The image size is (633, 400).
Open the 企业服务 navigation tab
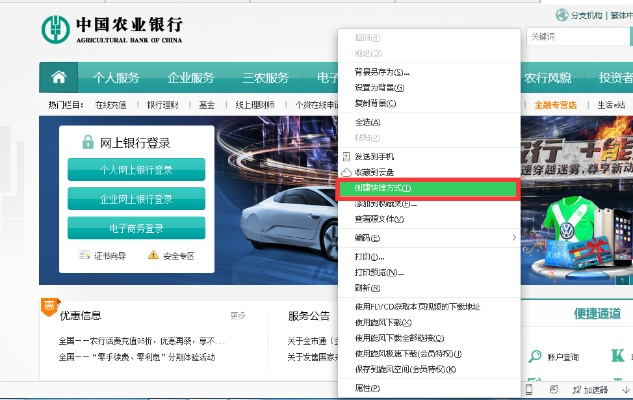pos(191,77)
